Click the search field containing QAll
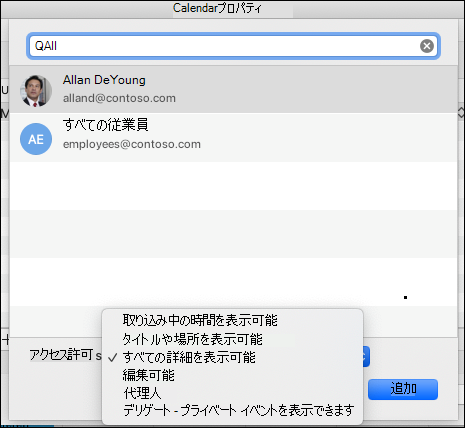The width and height of the screenshot is (465, 428). tap(233, 46)
